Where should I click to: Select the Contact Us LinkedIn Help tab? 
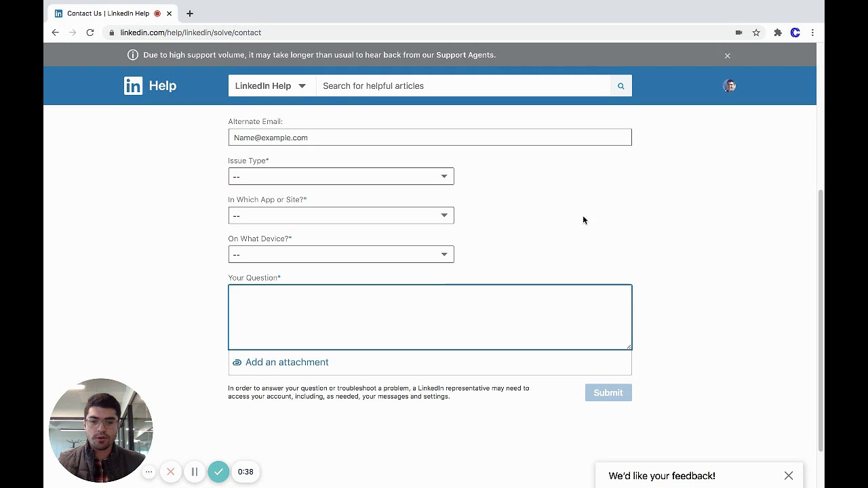coord(113,14)
